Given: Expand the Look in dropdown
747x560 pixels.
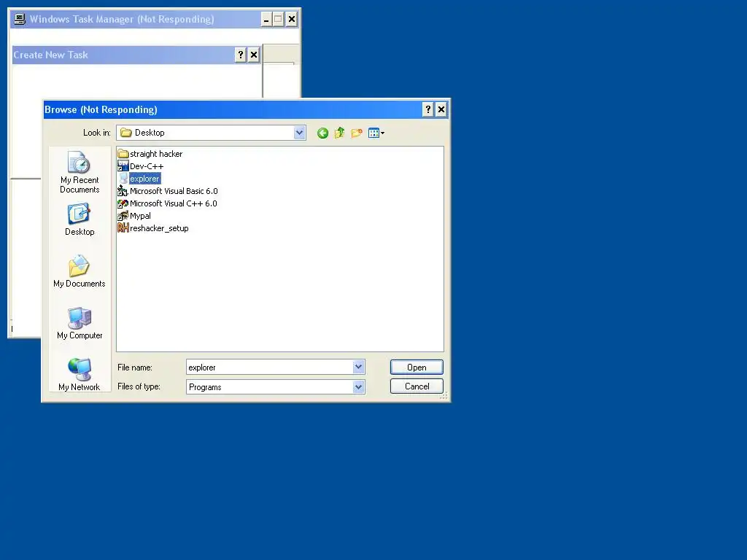Looking at the screenshot, I should 299,133.
